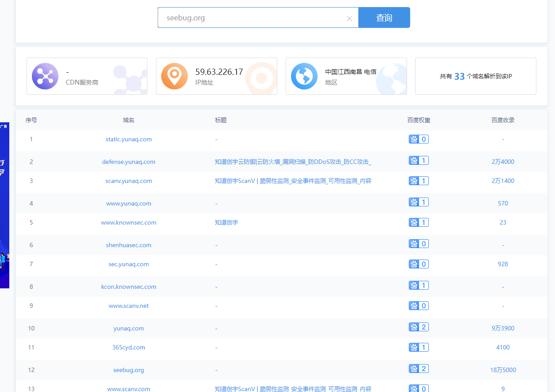The width and height of the screenshot is (555, 392).
Task: Click Baidu weight badge in row 12
Action: [x=419, y=369]
